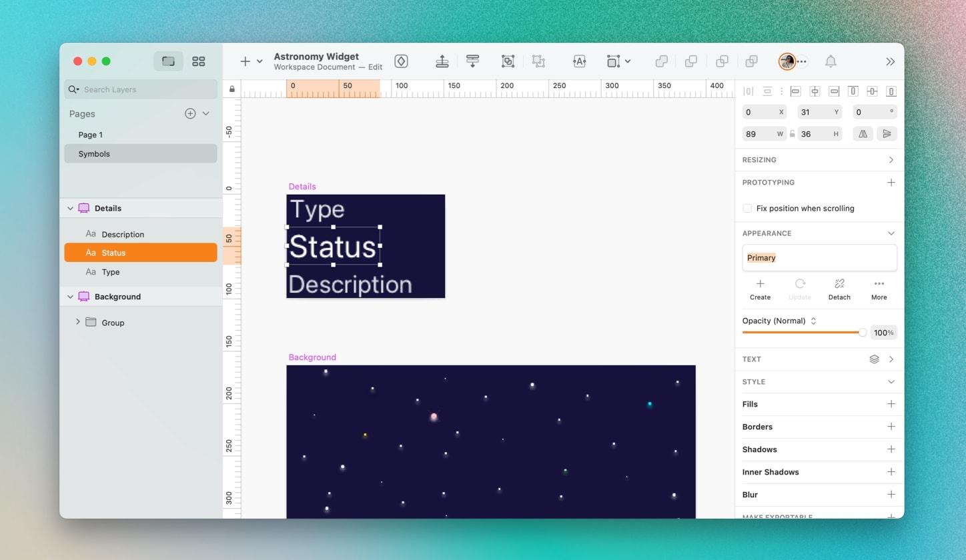Click the Opacity slider handle
The image size is (966, 560).
(862, 332)
